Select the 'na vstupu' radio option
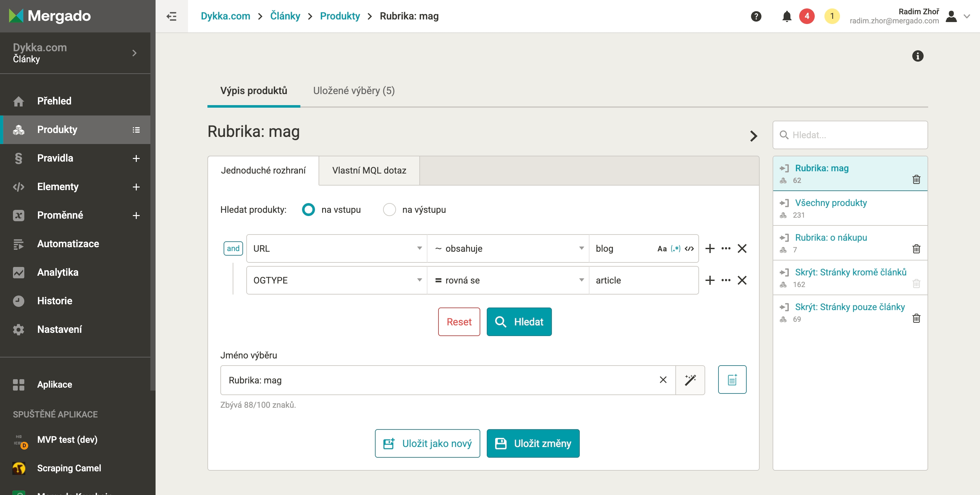Screen dimensions: 980x495 click(x=308, y=210)
